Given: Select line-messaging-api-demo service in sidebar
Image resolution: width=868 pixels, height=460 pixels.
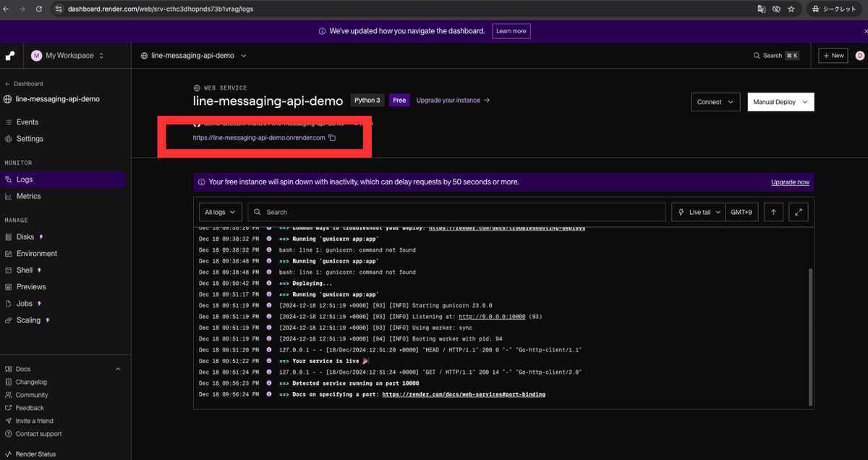Looking at the screenshot, I should click(51, 99).
